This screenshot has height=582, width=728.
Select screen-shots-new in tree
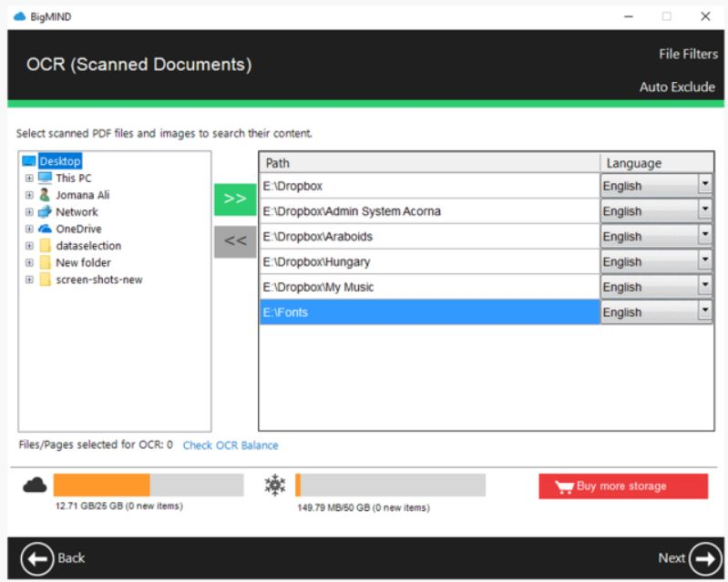[x=99, y=280]
